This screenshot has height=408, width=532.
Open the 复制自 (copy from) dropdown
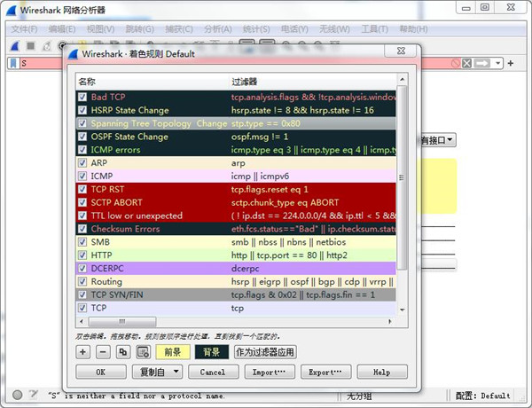pyautogui.click(x=158, y=372)
